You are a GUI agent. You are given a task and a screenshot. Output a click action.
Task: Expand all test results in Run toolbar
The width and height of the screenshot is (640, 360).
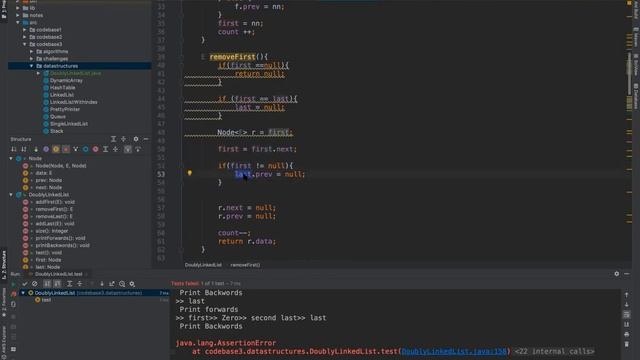[69, 284]
